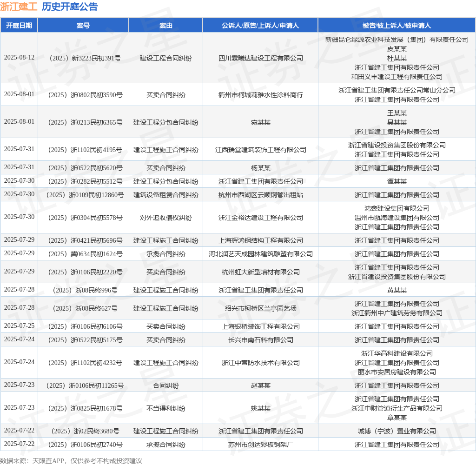Viewport: 476px width, 465px height.
Task: Select defendant 谭某某
Action: pos(397,181)
